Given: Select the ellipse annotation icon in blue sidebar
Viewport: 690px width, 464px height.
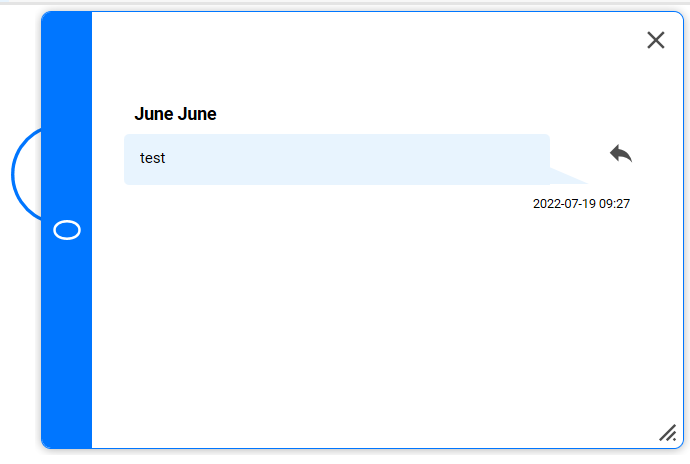Looking at the screenshot, I should (x=67, y=230).
